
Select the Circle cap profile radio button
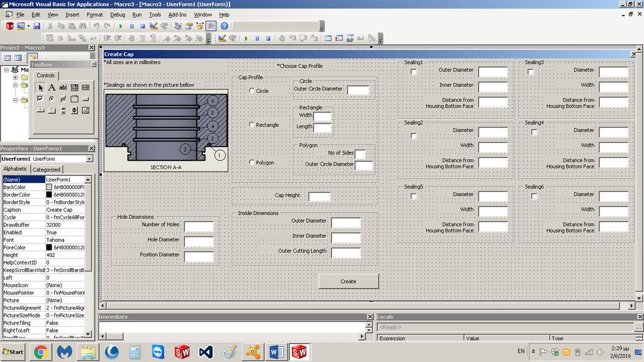click(252, 90)
